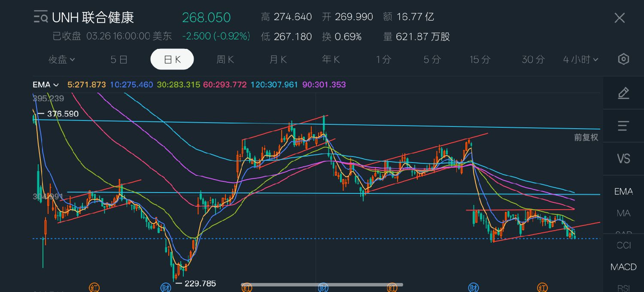Screen dimensions: 644x292
Task: Toggle the MACD indicator
Action: pos(623,267)
